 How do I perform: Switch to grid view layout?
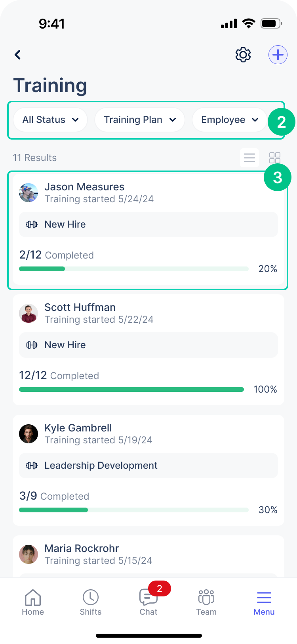click(x=275, y=158)
